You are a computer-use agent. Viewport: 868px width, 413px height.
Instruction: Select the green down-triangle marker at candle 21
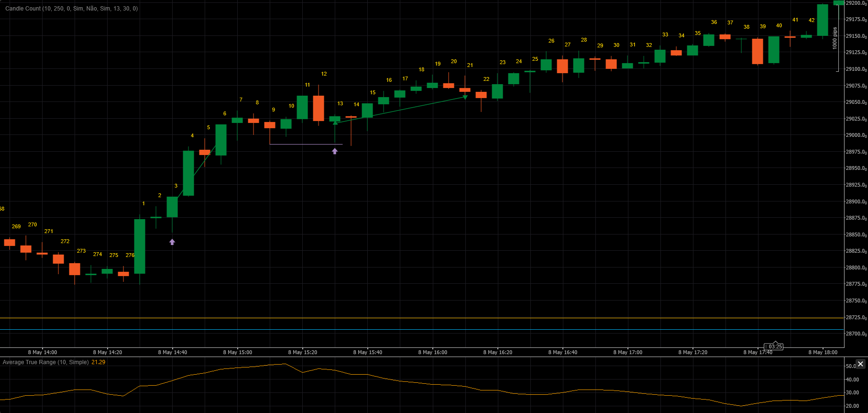pyautogui.click(x=465, y=97)
